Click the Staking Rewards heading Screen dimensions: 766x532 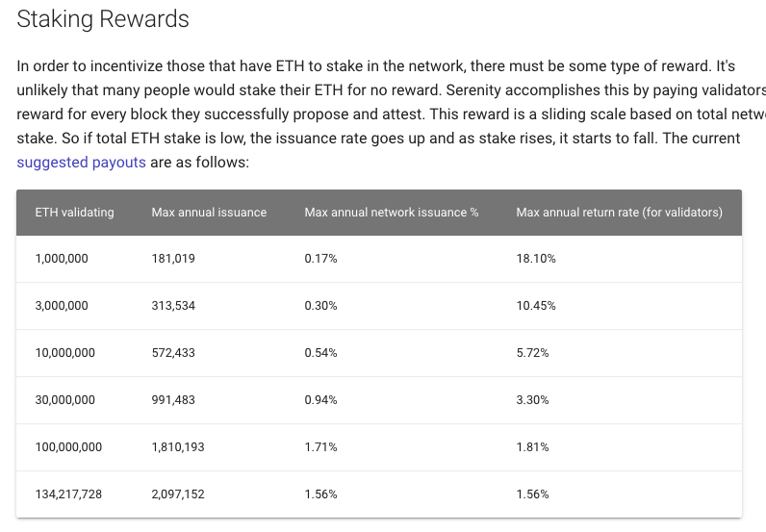tap(103, 19)
